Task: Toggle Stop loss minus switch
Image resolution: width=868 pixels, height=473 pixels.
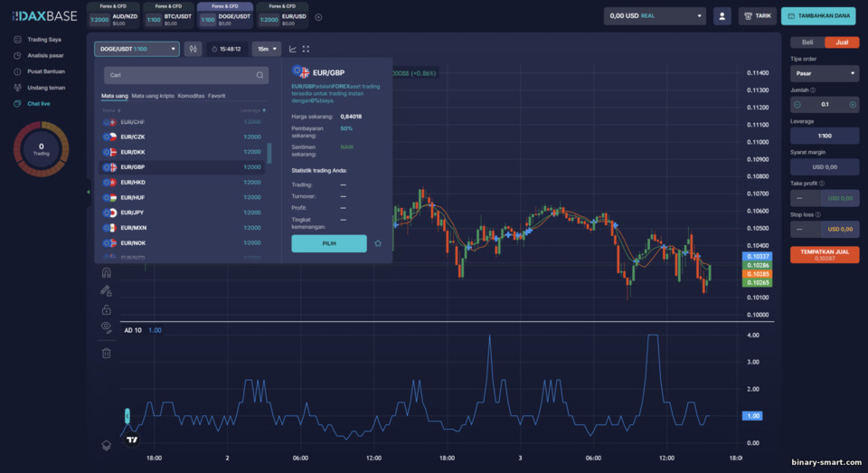Action: [798, 230]
